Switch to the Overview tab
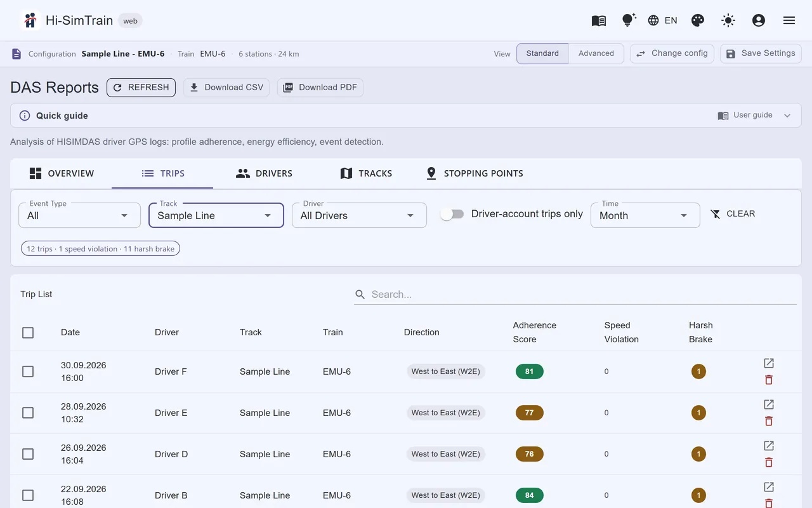This screenshot has width=812, height=508. [62, 173]
